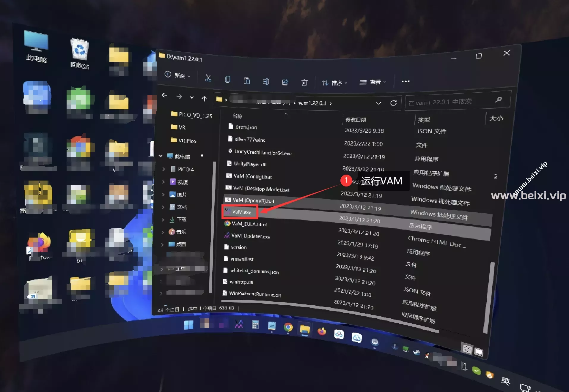Click the Cut scissors icon in toolbar

208,78
